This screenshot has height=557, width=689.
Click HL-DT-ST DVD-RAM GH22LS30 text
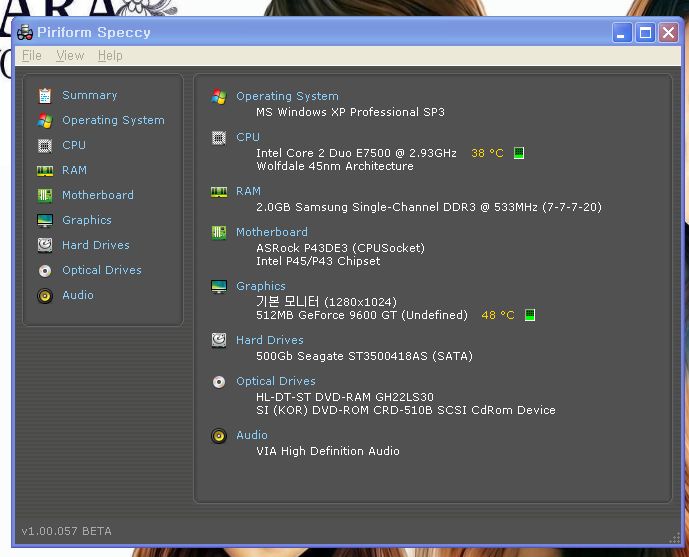coord(345,397)
